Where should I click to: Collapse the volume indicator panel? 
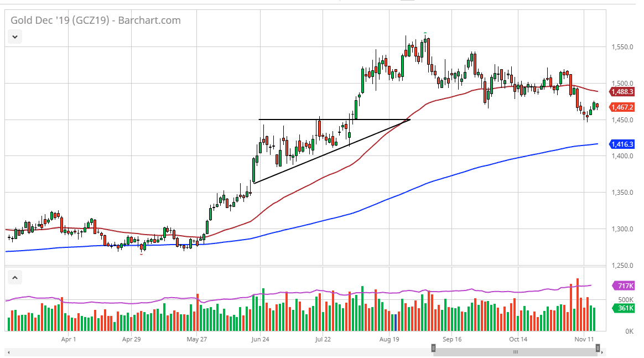click(x=14, y=277)
